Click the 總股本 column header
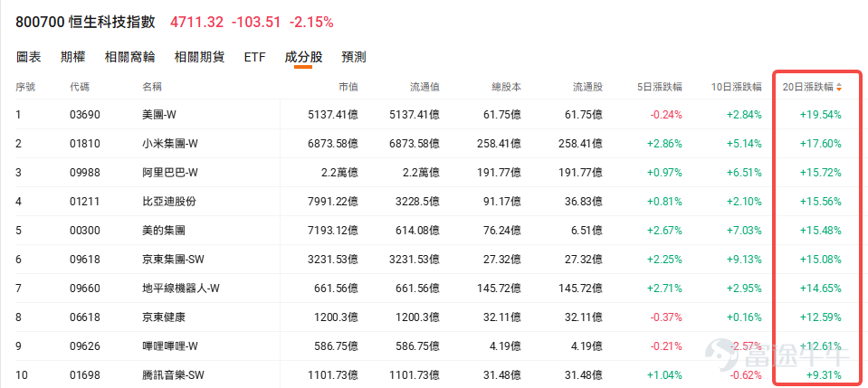This screenshot has width=868, height=388. pyautogui.click(x=507, y=87)
